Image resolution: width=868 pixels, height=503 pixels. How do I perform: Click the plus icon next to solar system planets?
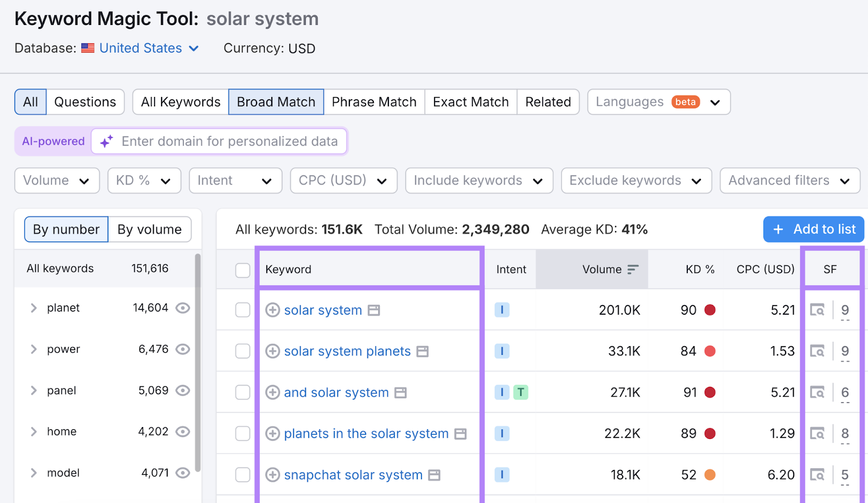[272, 351]
